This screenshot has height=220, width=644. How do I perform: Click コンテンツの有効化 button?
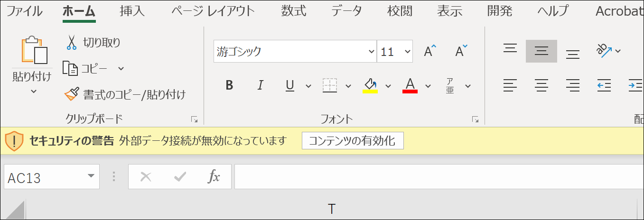tap(353, 141)
